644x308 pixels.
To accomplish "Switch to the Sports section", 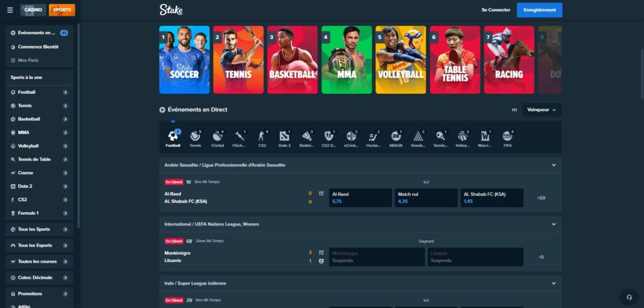I will tap(62, 10).
